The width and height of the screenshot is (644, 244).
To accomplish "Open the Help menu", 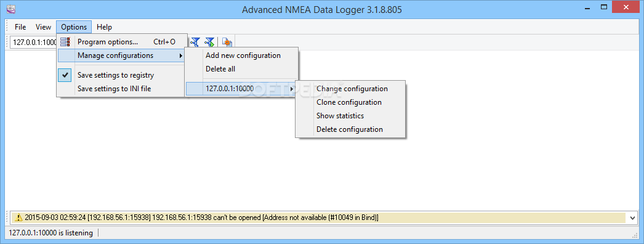I will (x=104, y=27).
